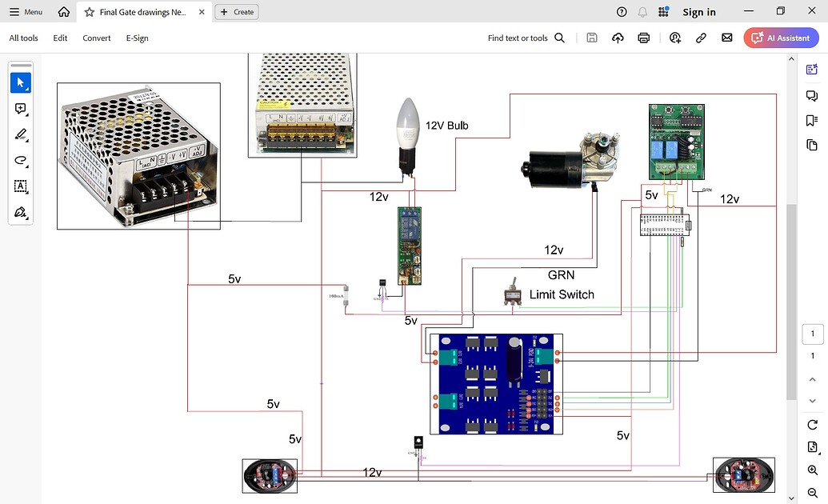This screenshot has height=504, width=828.
Task: Save file to cloud icon
Action: coord(618,38)
